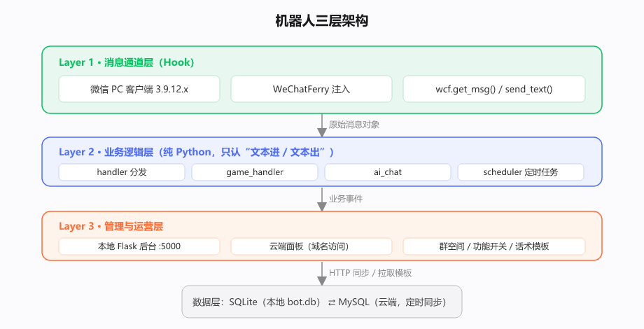Select the WeChatFerry 注入 box
The height and width of the screenshot is (329, 644).
tap(311, 89)
